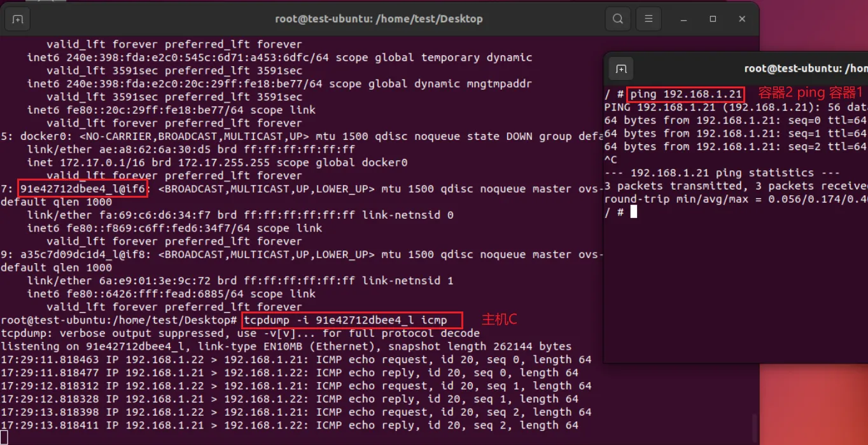The width and height of the screenshot is (868, 445).
Task: Open the terminal hamburger menu
Action: click(648, 19)
